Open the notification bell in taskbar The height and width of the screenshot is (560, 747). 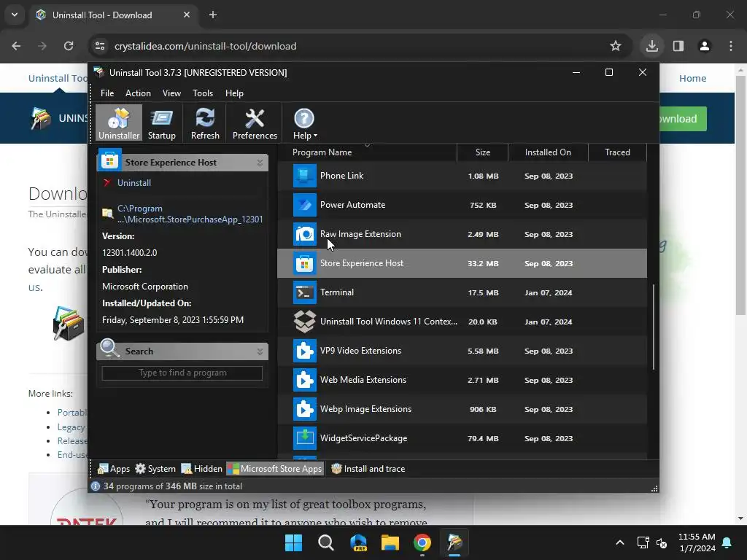point(727,542)
